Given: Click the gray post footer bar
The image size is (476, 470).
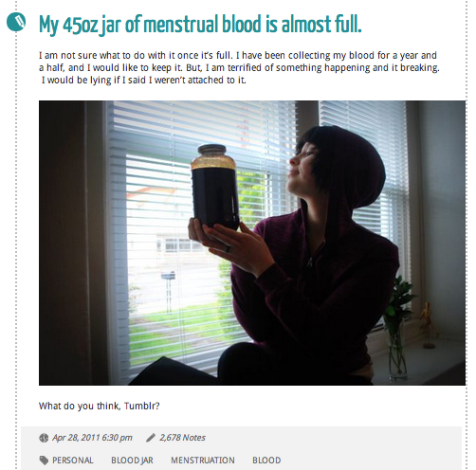Looking at the screenshot, I should click(x=241, y=448).
